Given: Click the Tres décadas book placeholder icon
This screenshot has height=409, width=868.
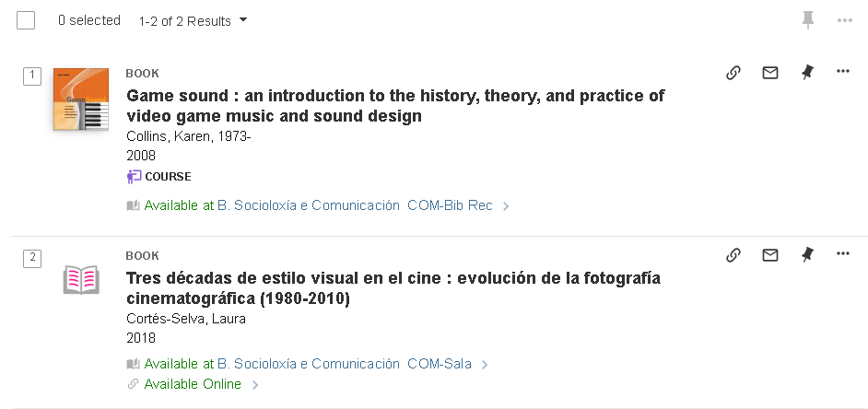Looking at the screenshot, I should click(x=81, y=279).
